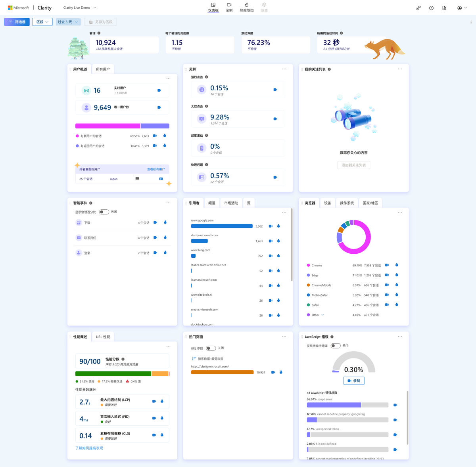Viewport: 476px width, 467px height.
Task: Open heatmap for Safari browser sessions
Action: pos(397,304)
